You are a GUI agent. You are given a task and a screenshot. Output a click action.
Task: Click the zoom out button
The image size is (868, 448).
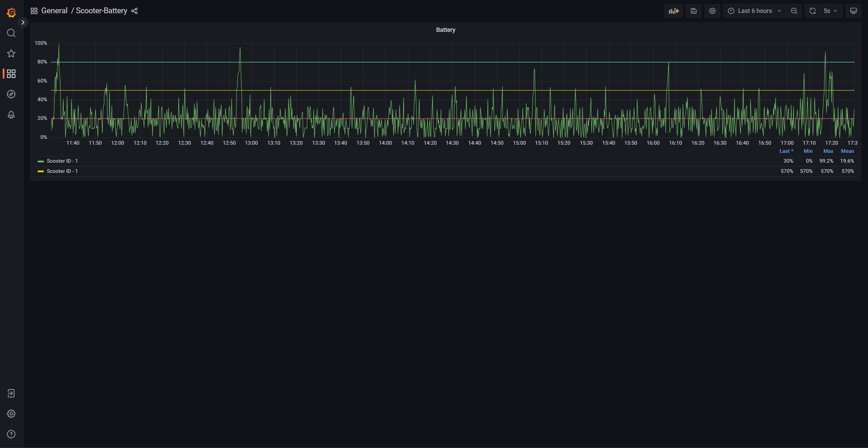[x=794, y=10]
